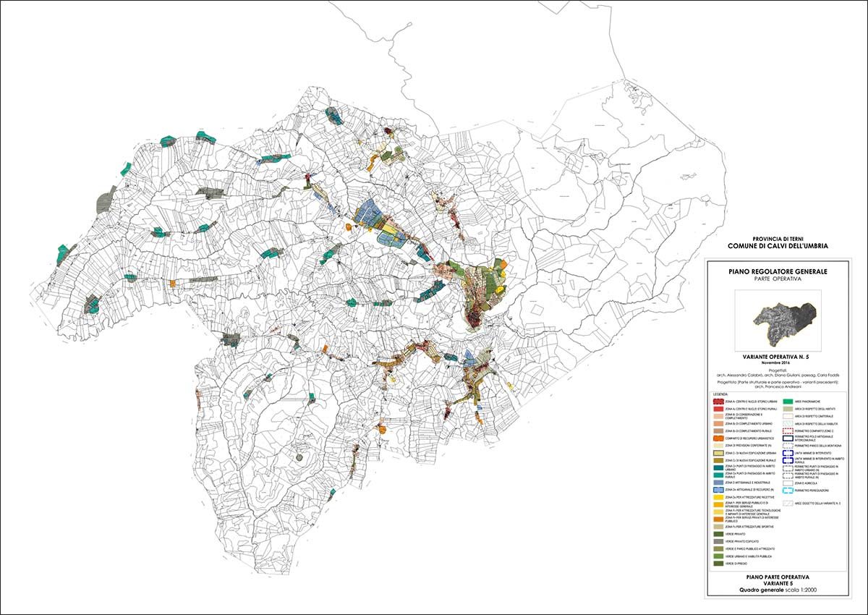This screenshot has height=615, width=868.
Task: Click the Verde di pregio swatch
Action: click(718, 563)
